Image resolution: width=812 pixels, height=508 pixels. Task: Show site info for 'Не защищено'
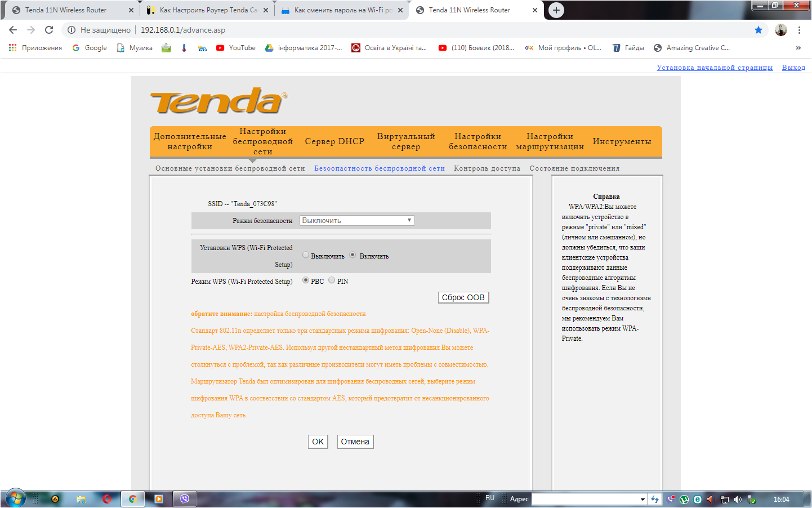coord(99,30)
